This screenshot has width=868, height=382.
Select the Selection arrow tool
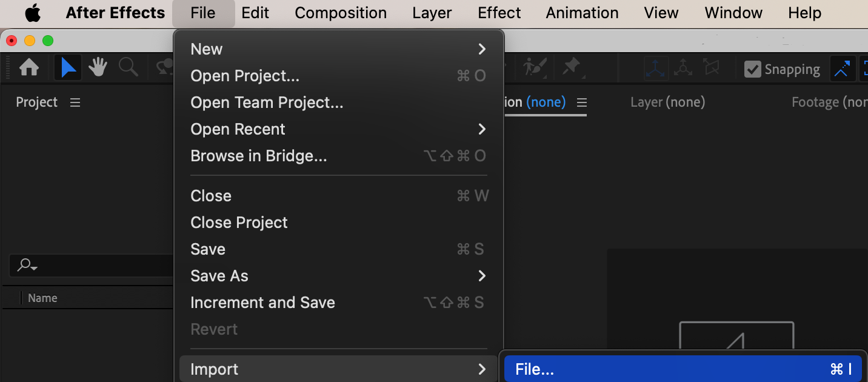click(68, 68)
